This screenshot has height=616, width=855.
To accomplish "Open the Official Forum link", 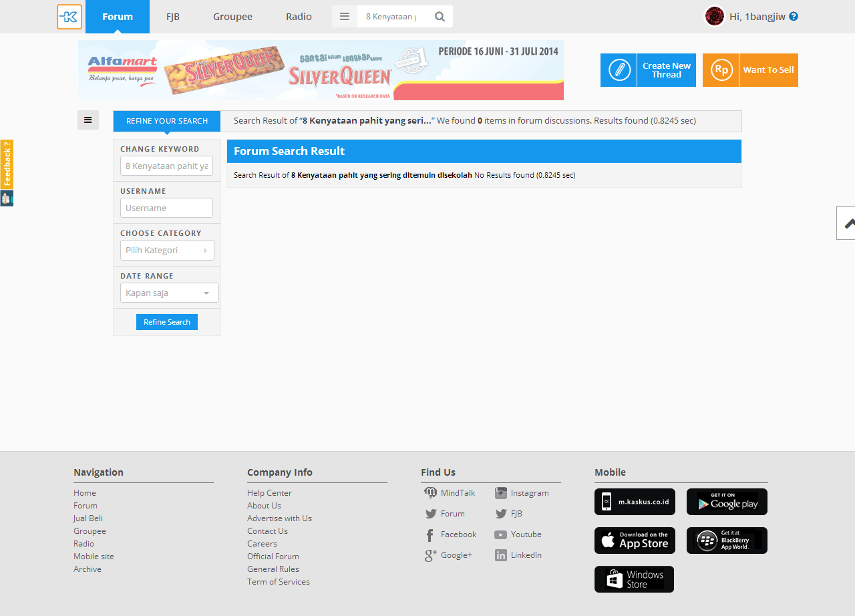I will 273,557.
